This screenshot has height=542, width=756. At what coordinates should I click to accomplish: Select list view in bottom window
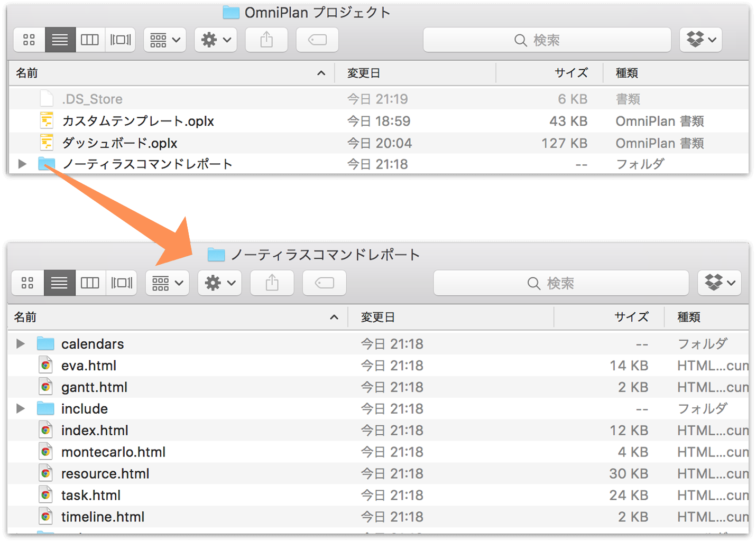tap(59, 283)
